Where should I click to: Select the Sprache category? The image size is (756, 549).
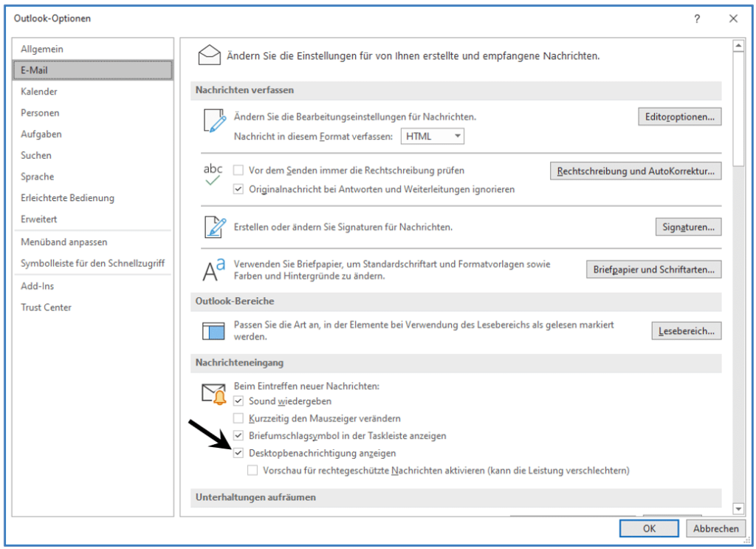point(92,177)
